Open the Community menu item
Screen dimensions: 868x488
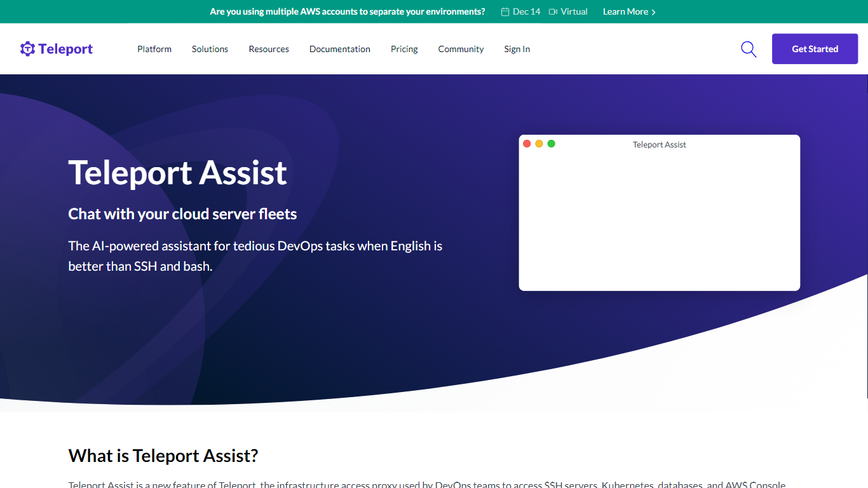tap(461, 49)
